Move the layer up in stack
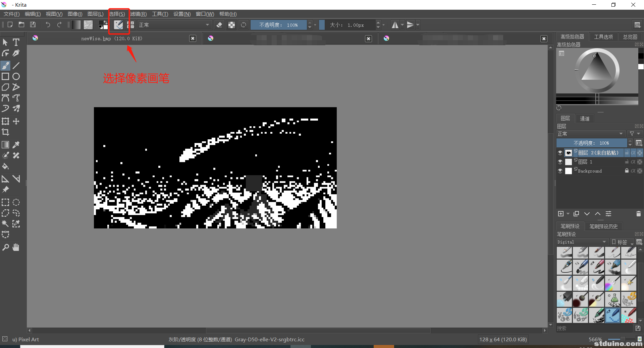Viewport: 644px width, 348px height. point(598,214)
